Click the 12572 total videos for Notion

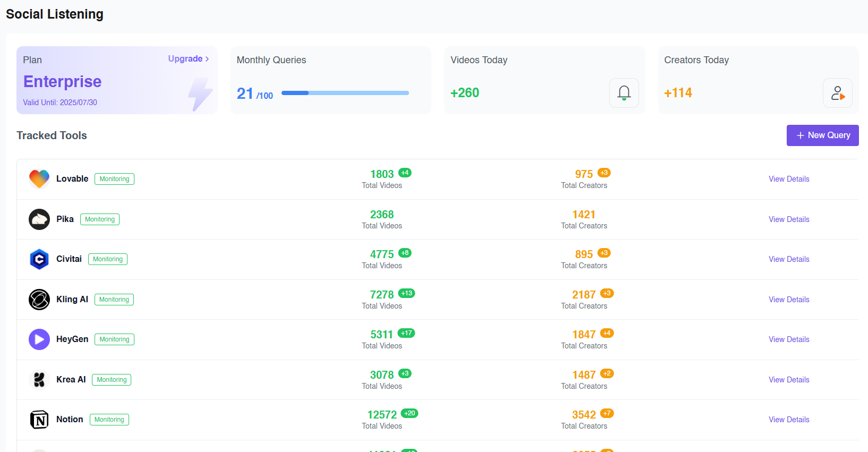[382, 415]
